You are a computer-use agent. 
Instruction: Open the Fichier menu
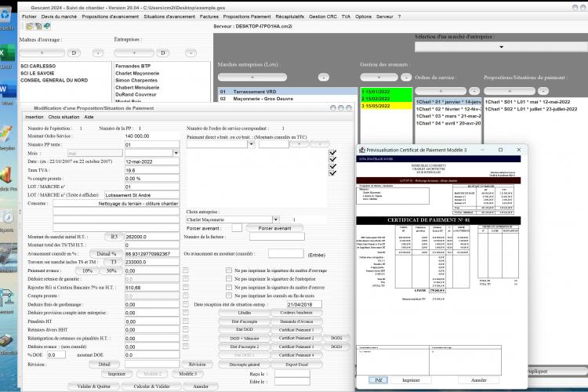[x=29, y=16]
